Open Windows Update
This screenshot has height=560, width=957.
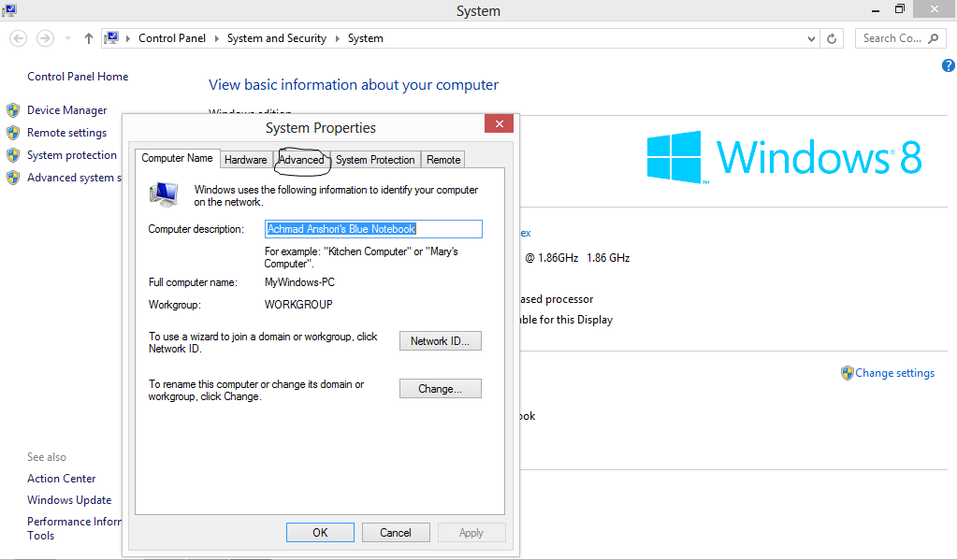(x=69, y=499)
